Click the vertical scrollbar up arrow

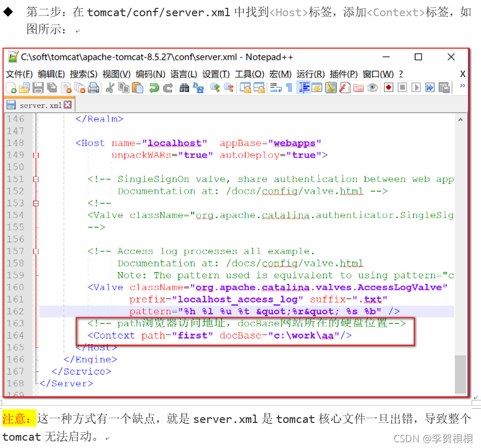click(x=461, y=120)
